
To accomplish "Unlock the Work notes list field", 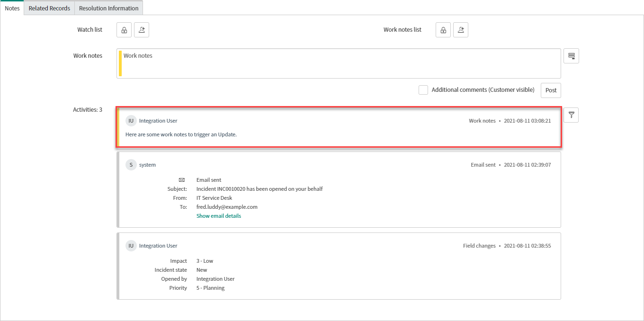I will coord(443,30).
